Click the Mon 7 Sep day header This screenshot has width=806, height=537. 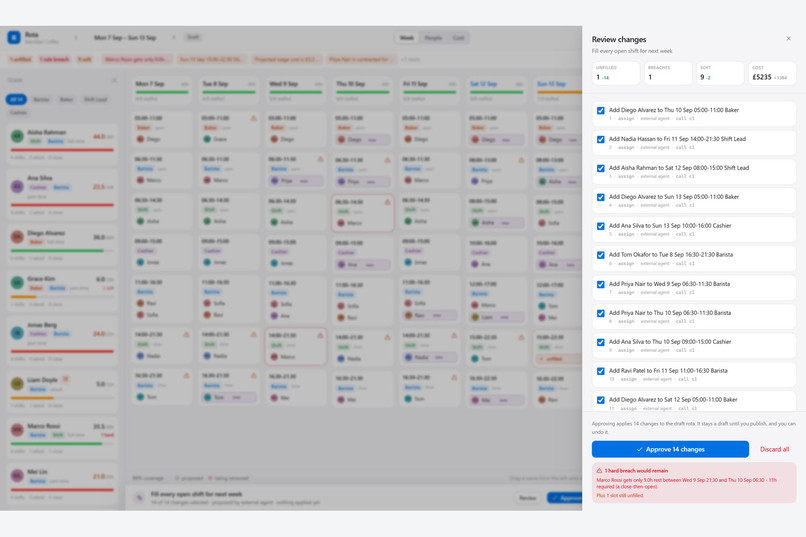click(x=161, y=88)
